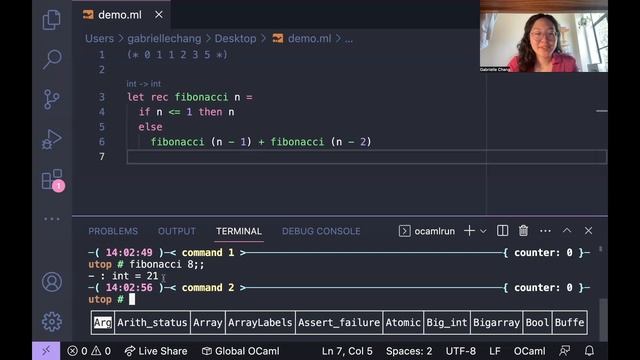
Task: Click gabriellechang breadcrumb segment
Action: [164, 39]
